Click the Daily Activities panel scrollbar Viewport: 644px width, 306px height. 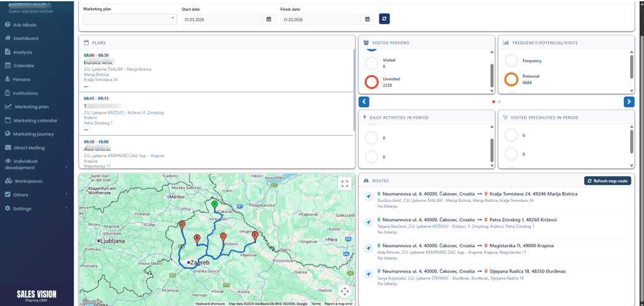(492, 150)
